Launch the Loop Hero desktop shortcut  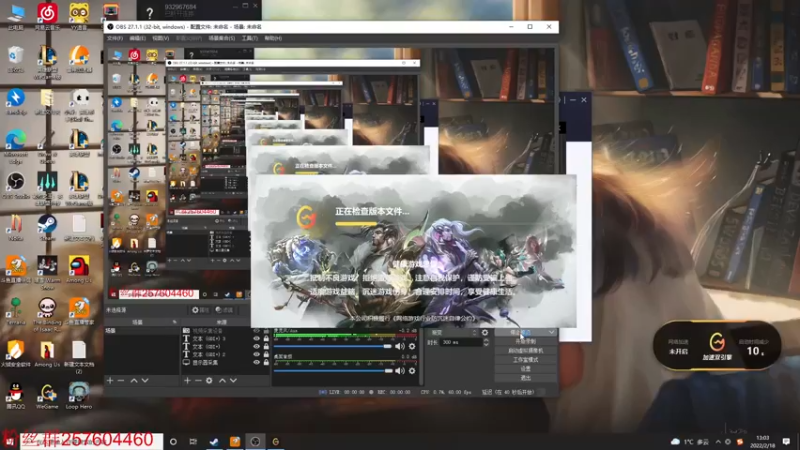79,397
